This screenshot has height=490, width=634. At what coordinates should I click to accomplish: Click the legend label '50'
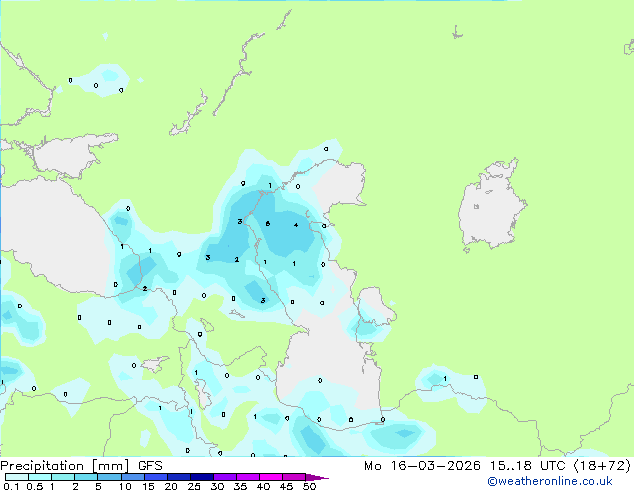point(309,486)
